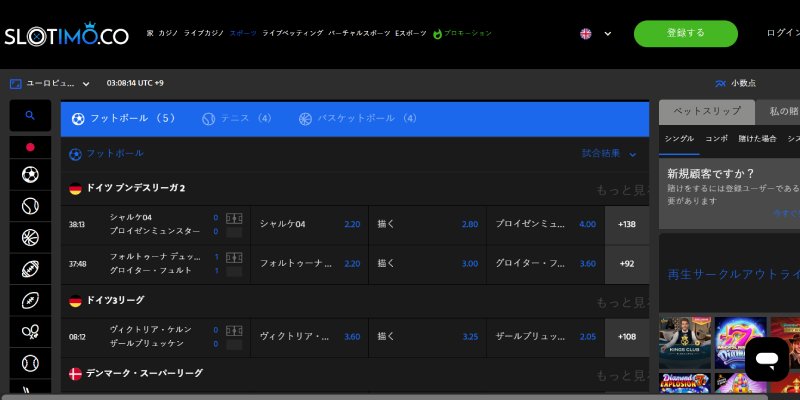Open the ベットスリップ tab
This screenshot has width=800, height=400.
click(x=707, y=112)
